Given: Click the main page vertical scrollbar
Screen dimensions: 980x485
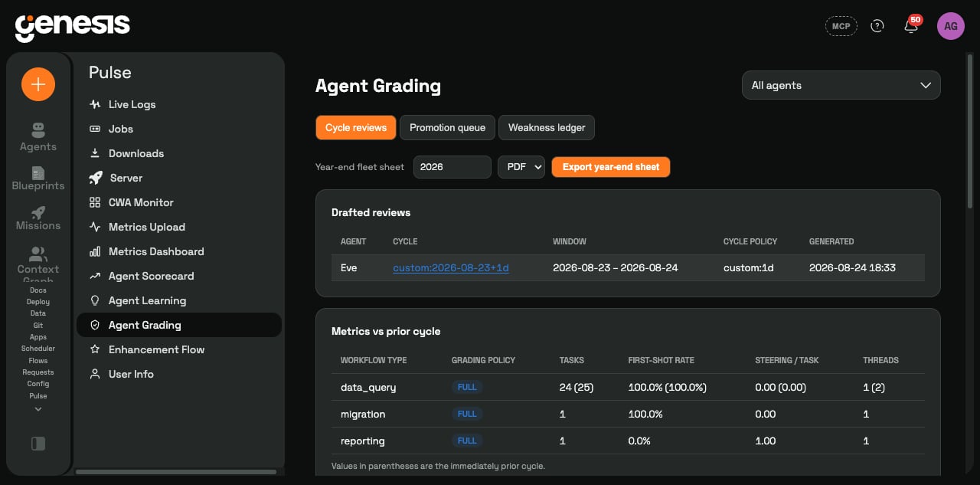Looking at the screenshot, I should point(971,130).
